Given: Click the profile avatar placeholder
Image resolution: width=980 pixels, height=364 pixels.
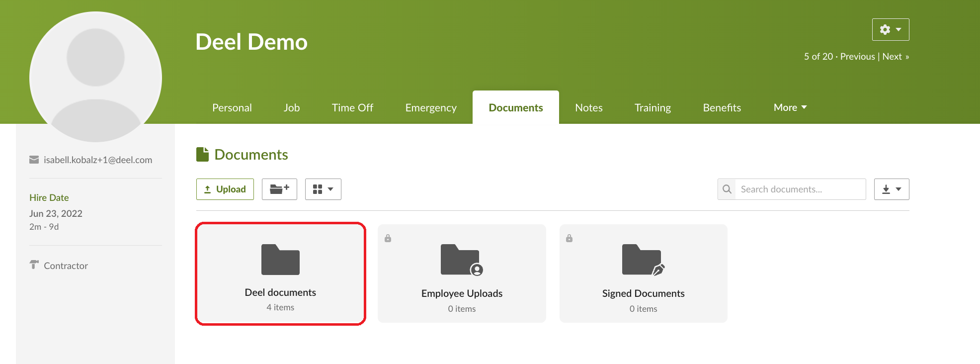Looking at the screenshot, I should coord(95,77).
